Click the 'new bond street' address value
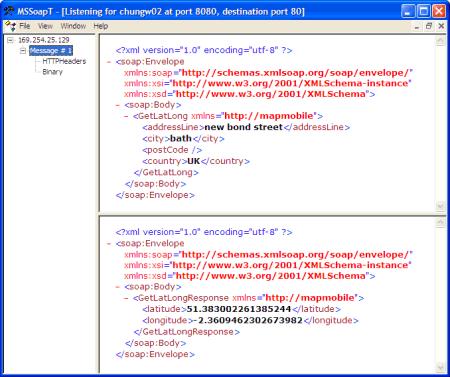The width and height of the screenshot is (450, 377). click(x=244, y=127)
